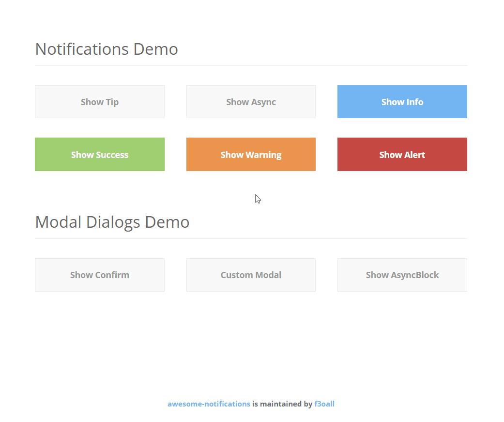The height and width of the screenshot is (422, 504).
Task: Display a success notification
Action: 100,154
